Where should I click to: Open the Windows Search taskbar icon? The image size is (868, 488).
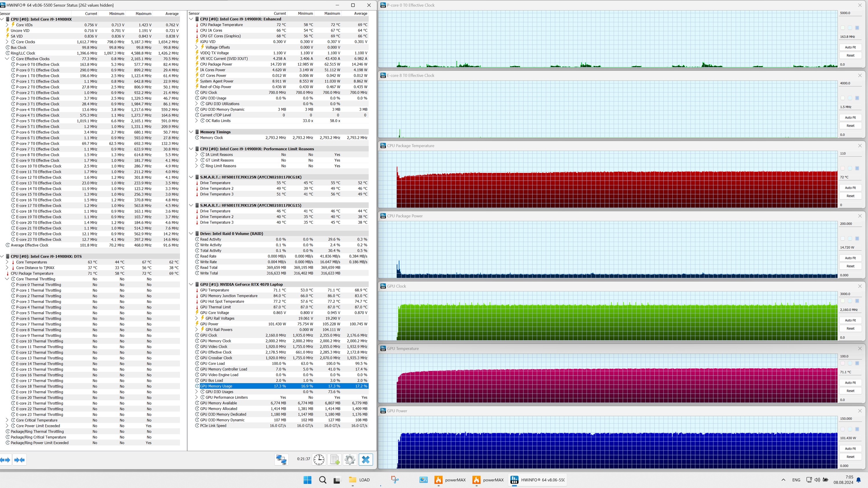323,480
